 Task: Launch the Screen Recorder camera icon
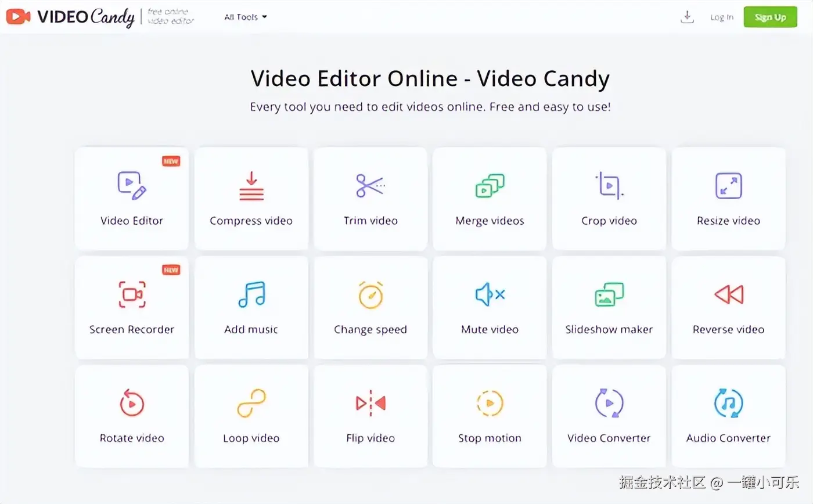pyautogui.click(x=132, y=294)
